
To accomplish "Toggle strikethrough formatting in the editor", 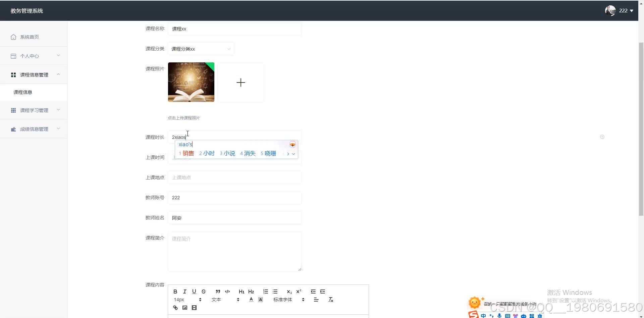I will (203, 291).
